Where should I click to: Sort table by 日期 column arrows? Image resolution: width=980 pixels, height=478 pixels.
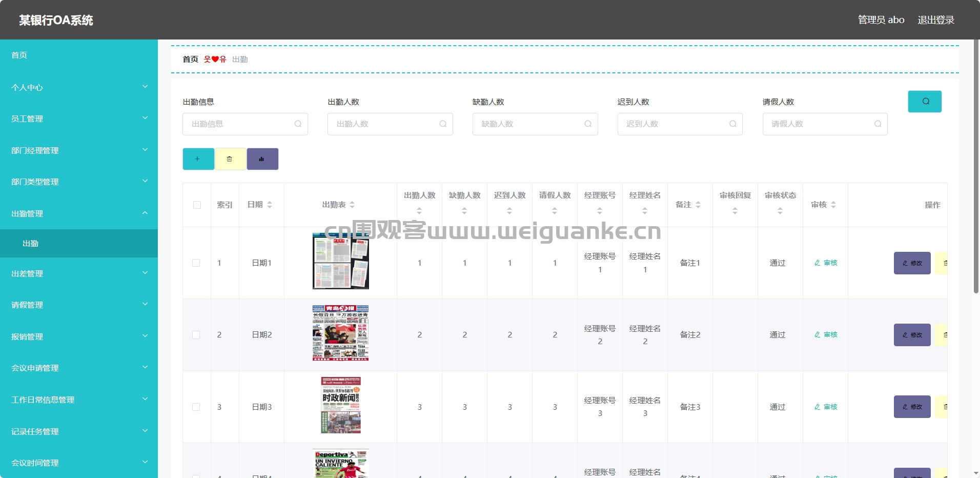tap(270, 205)
